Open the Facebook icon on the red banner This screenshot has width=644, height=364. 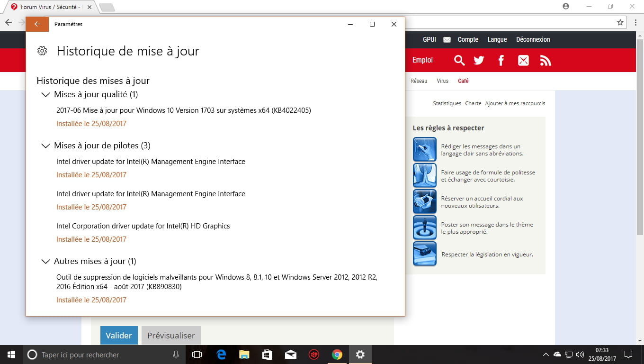coord(501,60)
